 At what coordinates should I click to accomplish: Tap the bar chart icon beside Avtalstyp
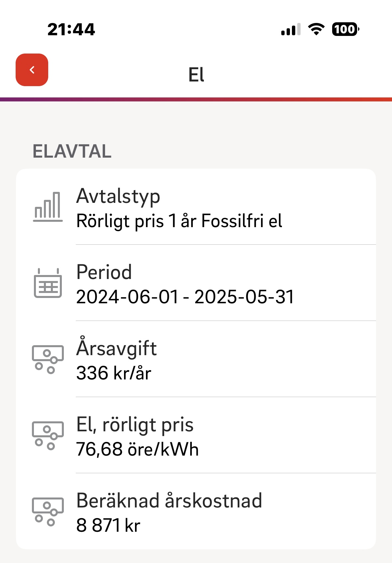click(48, 207)
